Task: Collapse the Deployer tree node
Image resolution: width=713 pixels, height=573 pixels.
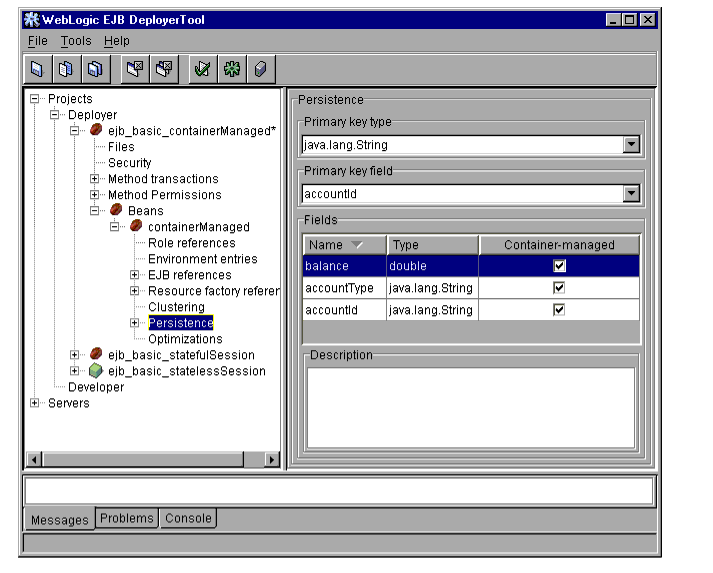Action: pyautogui.click(x=54, y=115)
